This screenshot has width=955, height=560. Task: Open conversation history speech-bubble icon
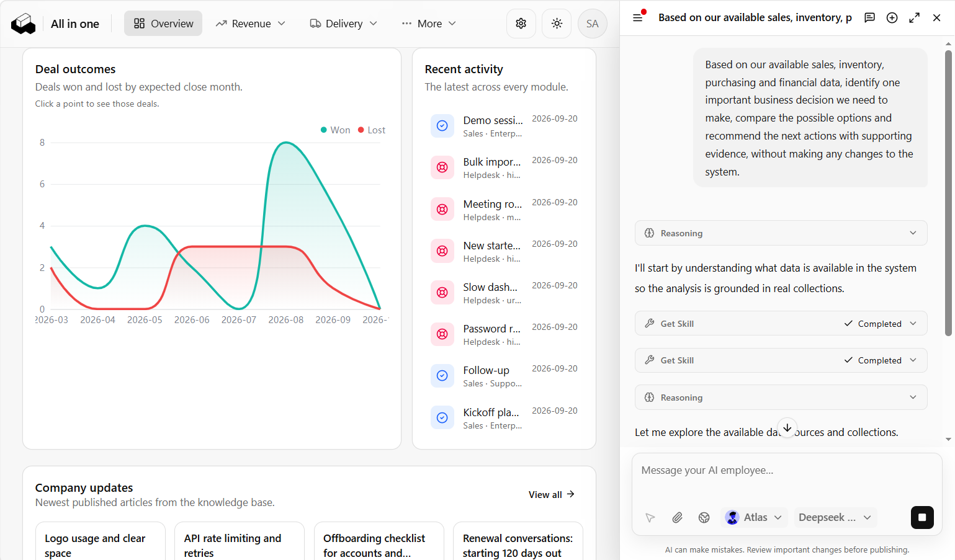pyautogui.click(x=869, y=17)
